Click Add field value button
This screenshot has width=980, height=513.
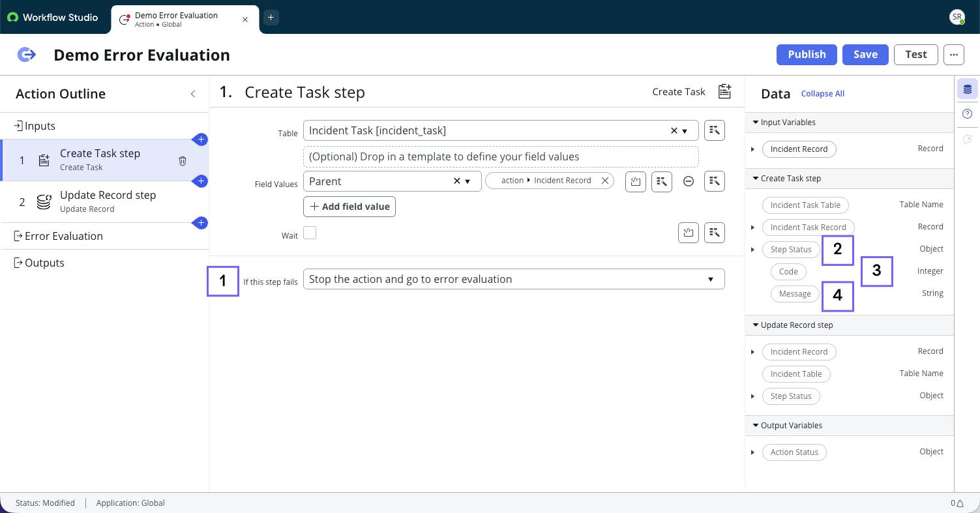[349, 207]
